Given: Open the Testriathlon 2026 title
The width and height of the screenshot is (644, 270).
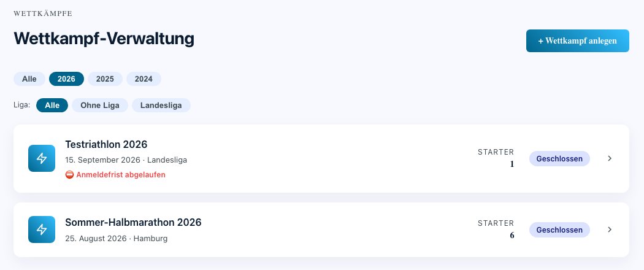Looking at the screenshot, I should tap(106, 144).
